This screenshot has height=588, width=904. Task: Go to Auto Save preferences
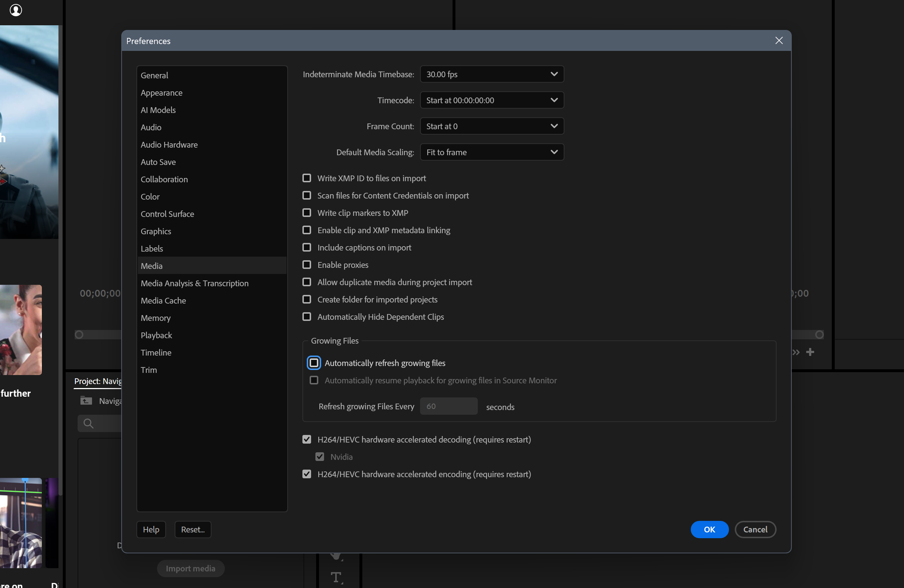(x=212, y=162)
